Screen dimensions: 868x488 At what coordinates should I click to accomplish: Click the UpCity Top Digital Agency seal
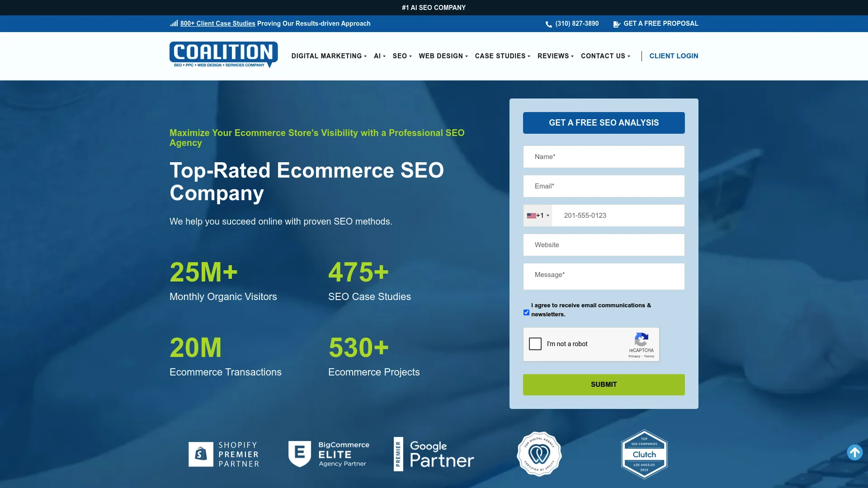[538, 454]
